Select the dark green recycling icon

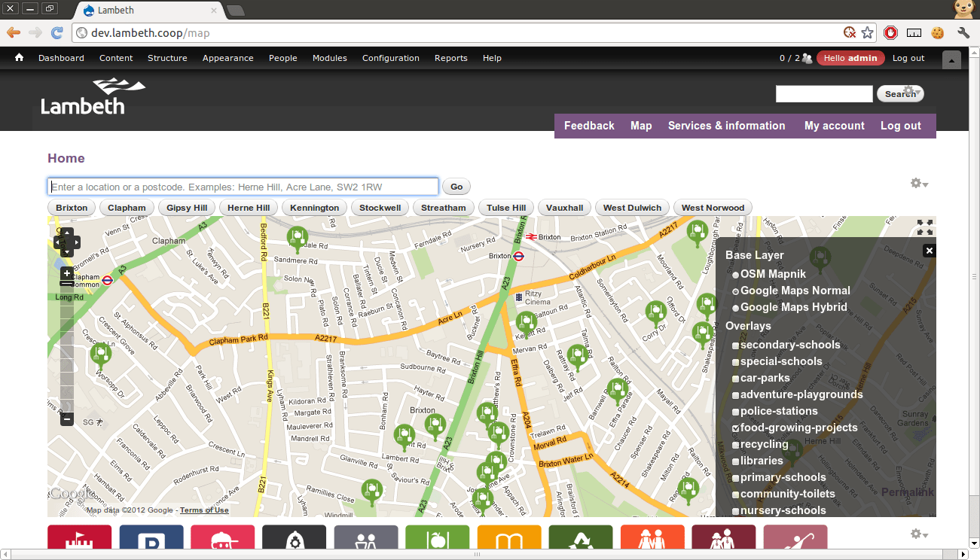pyautogui.click(x=580, y=538)
